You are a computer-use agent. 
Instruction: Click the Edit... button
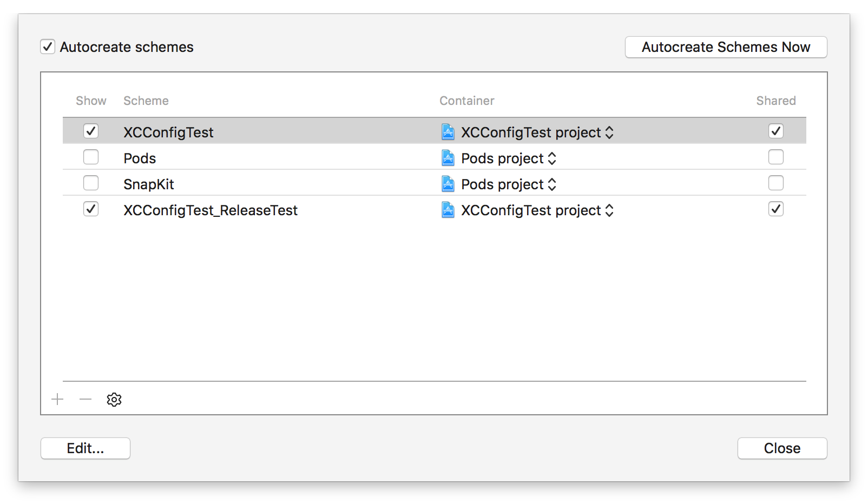click(86, 448)
